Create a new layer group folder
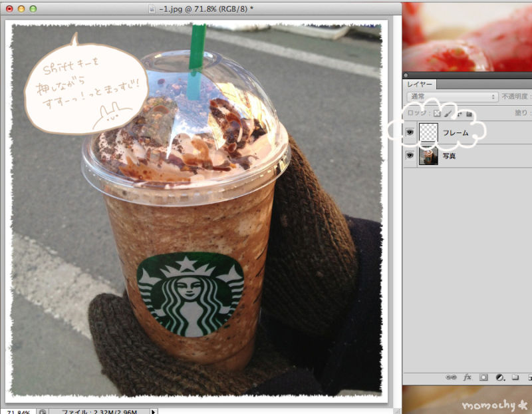The width and height of the screenshot is (532, 414). click(515, 377)
